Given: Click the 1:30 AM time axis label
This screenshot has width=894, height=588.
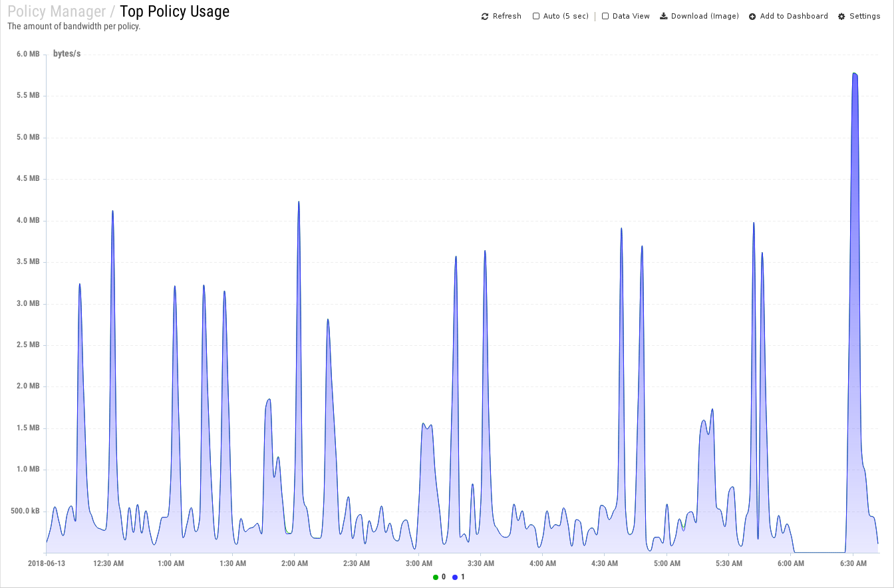Looking at the screenshot, I should [233, 563].
